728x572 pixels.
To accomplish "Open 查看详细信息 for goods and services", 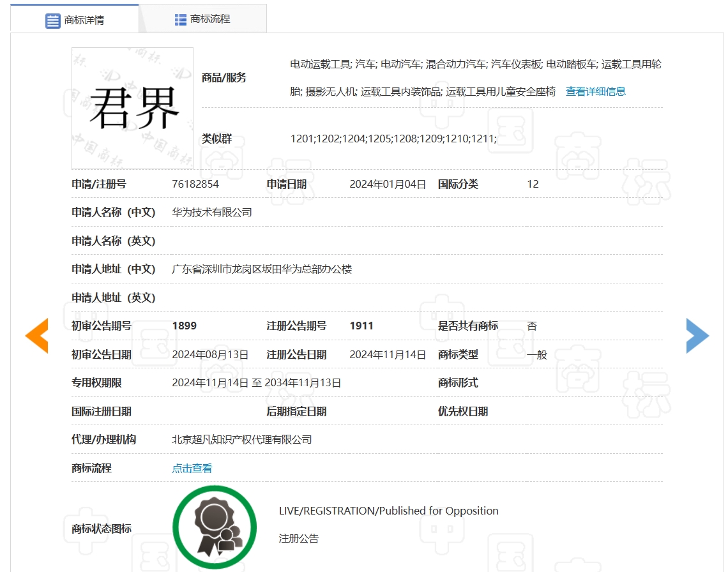I will pyautogui.click(x=595, y=91).
